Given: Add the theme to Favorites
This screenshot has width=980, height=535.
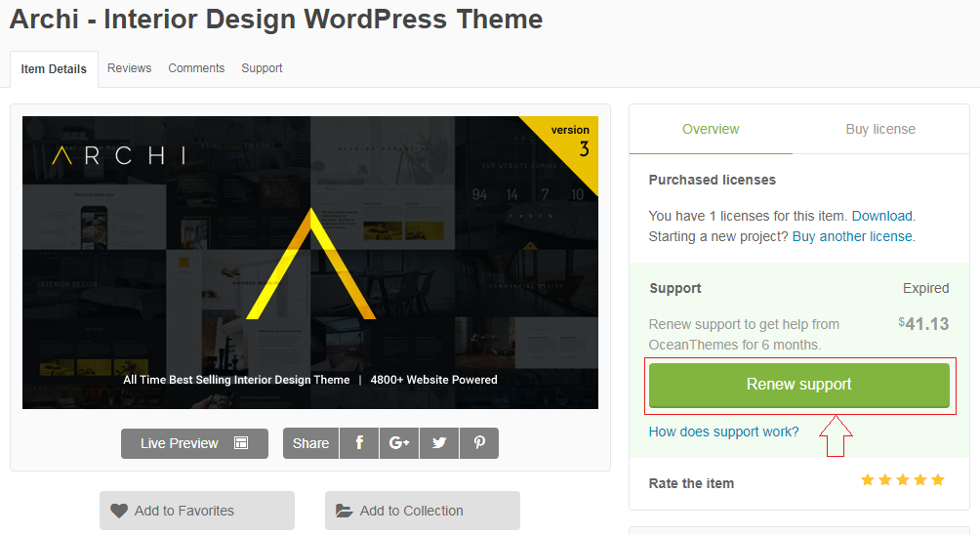Looking at the screenshot, I should [197, 511].
